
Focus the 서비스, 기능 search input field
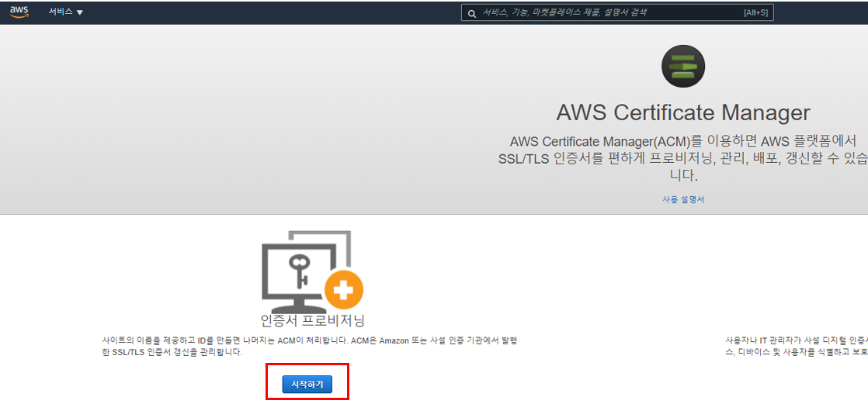(617, 12)
